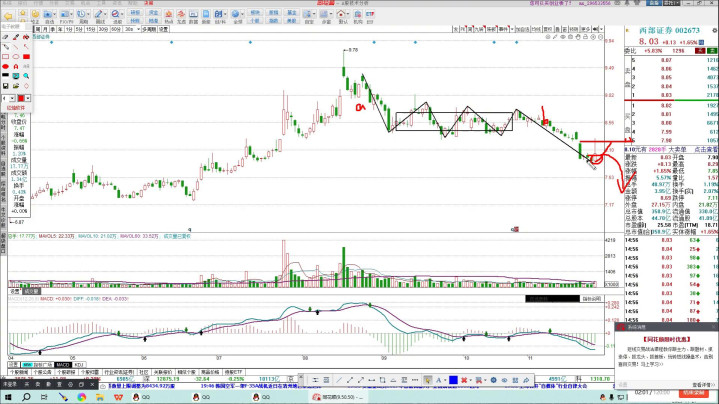Click the magnifier icon in drawing palette
The height and width of the screenshot is (404, 719).
tap(26, 76)
